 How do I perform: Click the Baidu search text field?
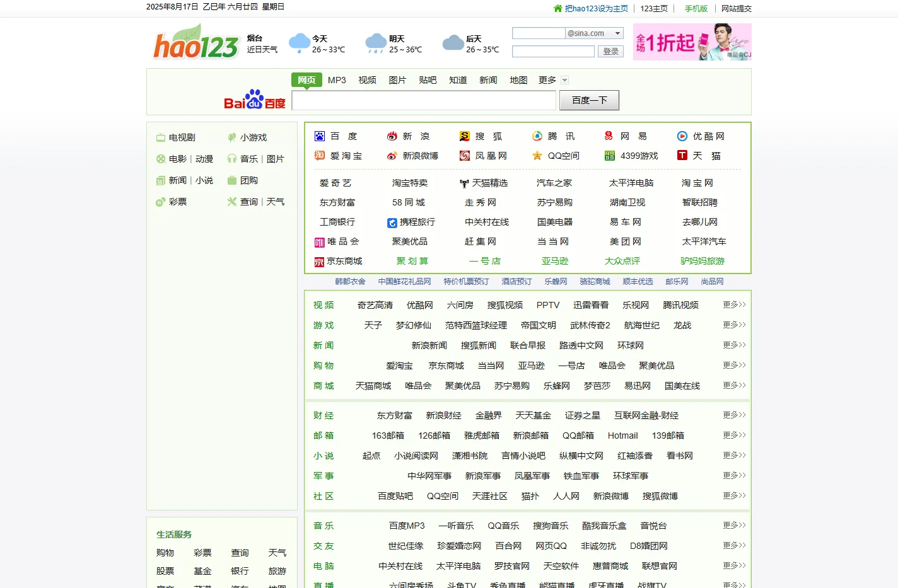click(x=424, y=100)
